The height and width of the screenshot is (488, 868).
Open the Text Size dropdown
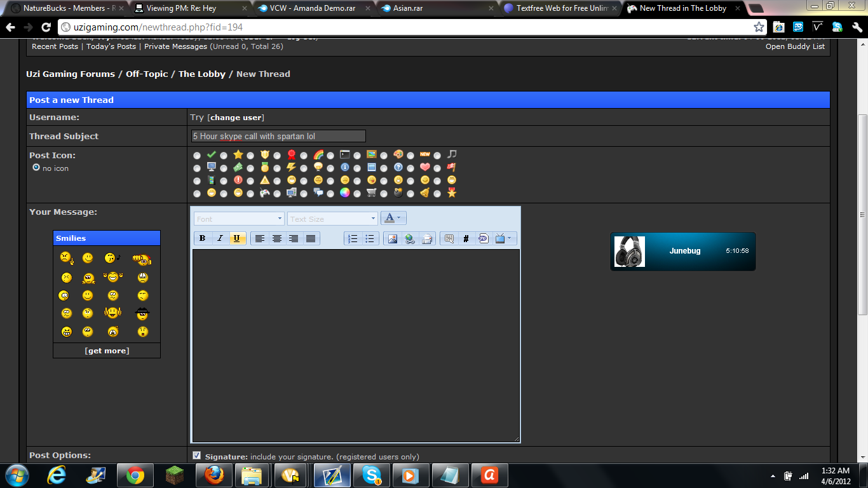pyautogui.click(x=332, y=219)
